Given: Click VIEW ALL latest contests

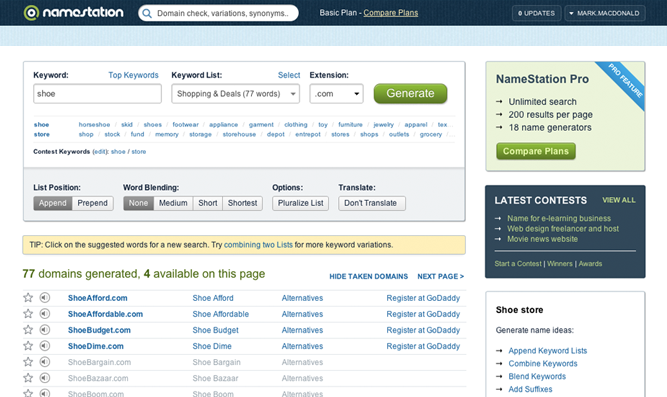Looking at the screenshot, I should [x=619, y=200].
